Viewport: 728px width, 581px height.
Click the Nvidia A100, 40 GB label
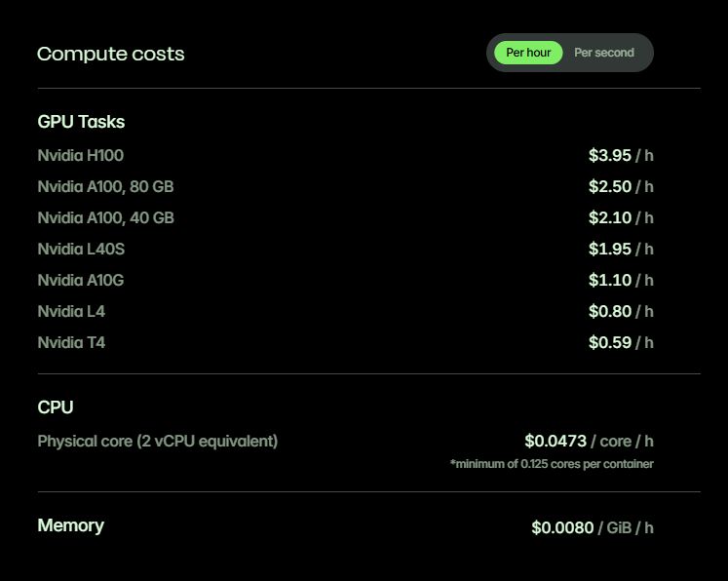[105, 217]
